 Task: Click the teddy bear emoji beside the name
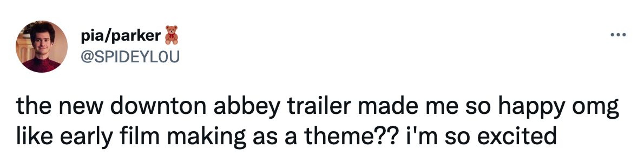(x=172, y=35)
